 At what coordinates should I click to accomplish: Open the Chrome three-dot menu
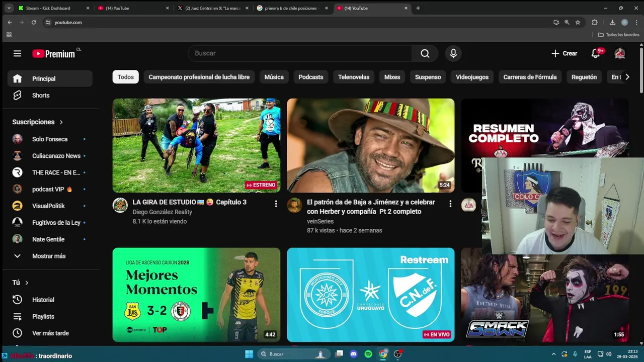(x=636, y=22)
